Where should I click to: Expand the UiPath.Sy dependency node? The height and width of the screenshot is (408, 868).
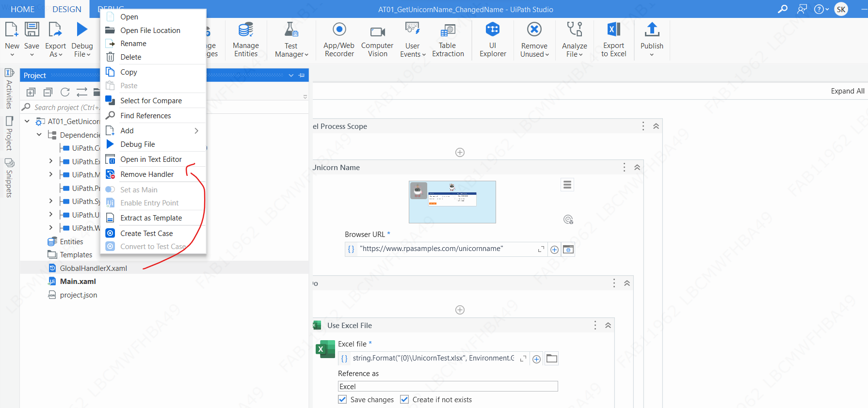pos(51,201)
